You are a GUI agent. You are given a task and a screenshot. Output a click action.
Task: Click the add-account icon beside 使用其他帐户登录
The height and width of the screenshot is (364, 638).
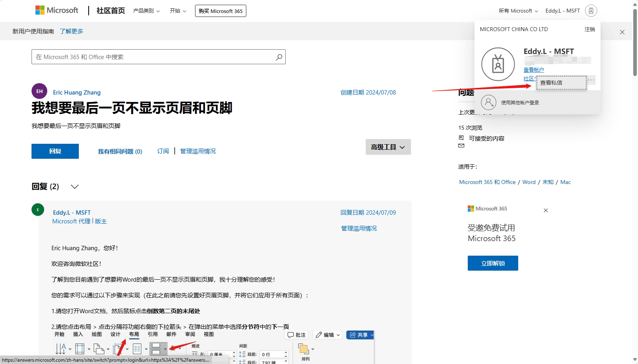tap(489, 102)
